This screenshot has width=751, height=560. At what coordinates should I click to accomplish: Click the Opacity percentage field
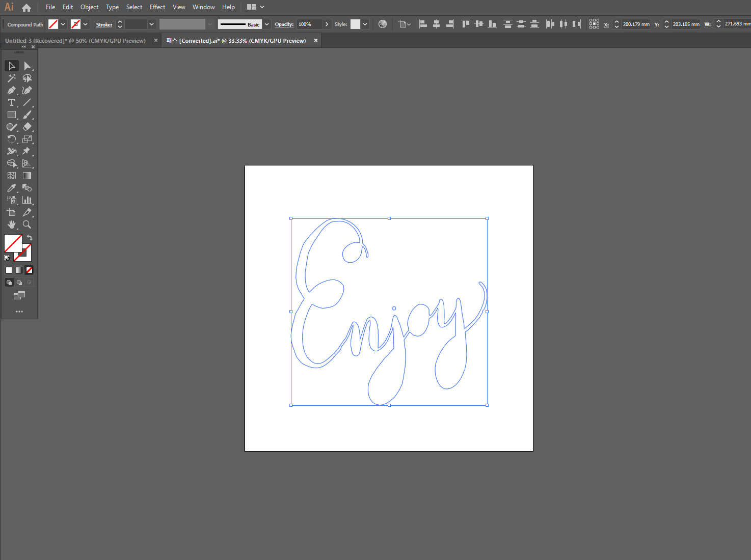pyautogui.click(x=309, y=24)
